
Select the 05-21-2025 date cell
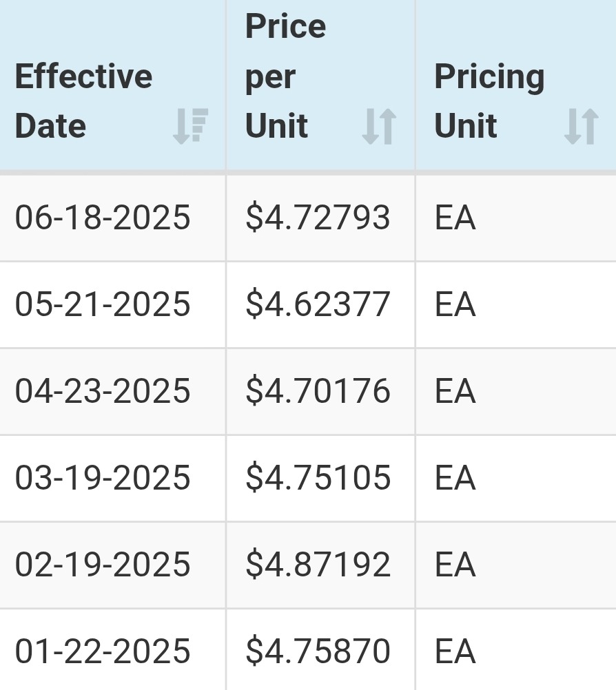click(x=103, y=304)
